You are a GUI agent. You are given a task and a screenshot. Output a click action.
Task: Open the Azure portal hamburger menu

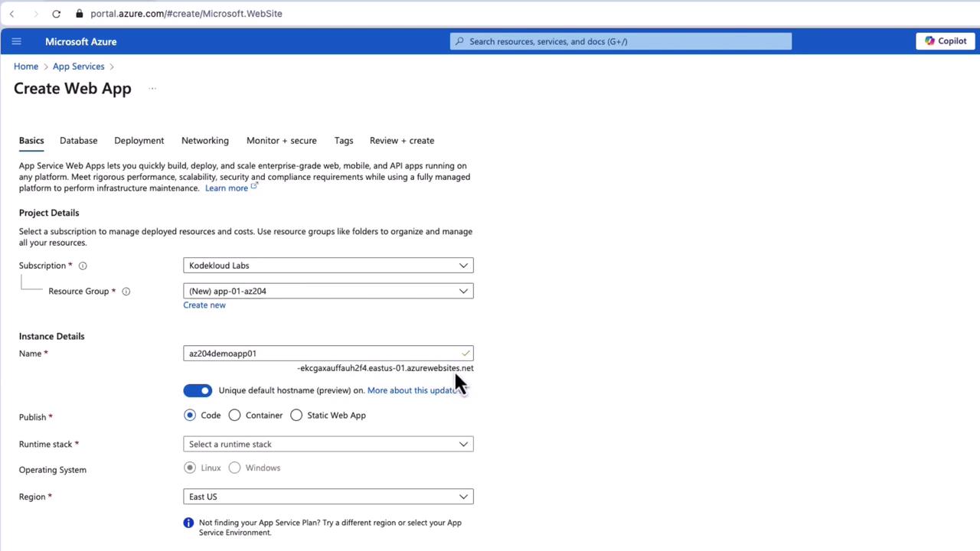(16, 41)
